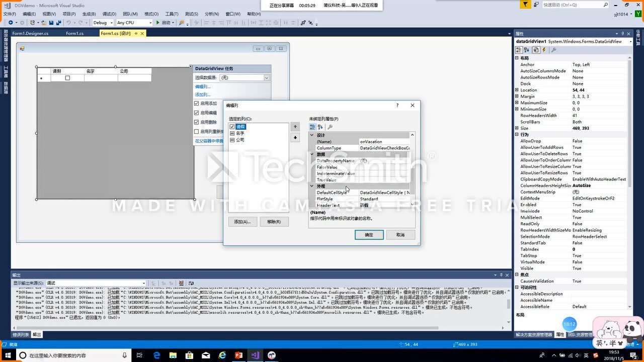Screen dimensions: 644x362
Task: Show Events lightning icon in Properties panel
Action: [544, 50]
